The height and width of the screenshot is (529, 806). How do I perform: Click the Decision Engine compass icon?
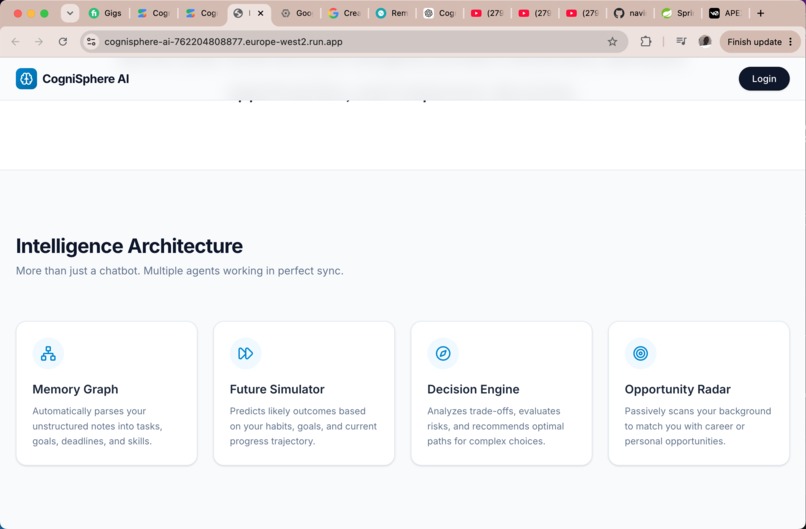pyautogui.click(x=443, y=353)
